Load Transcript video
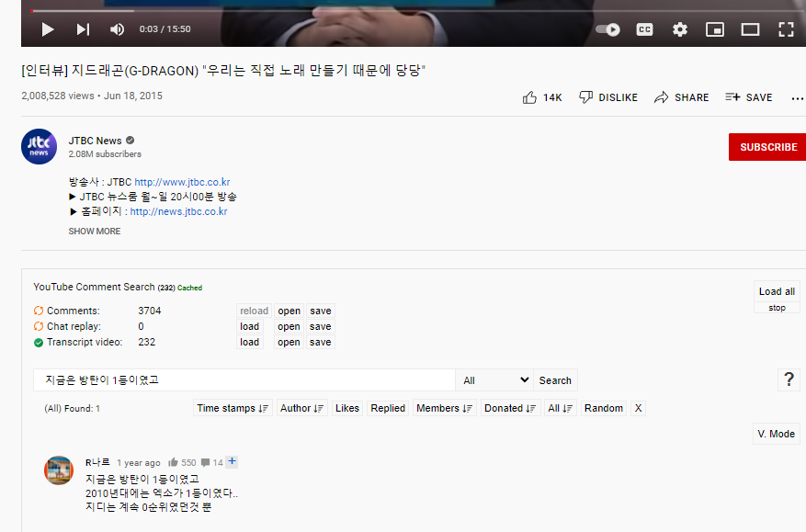Screen dimensions: 806x532 pyautogui.click(x=250, y=343)
